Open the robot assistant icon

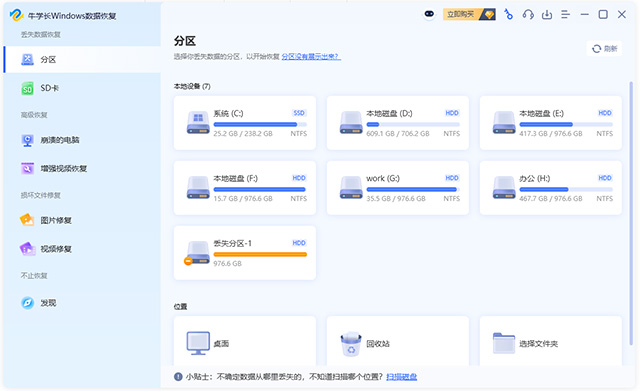[x=429, y=14]
